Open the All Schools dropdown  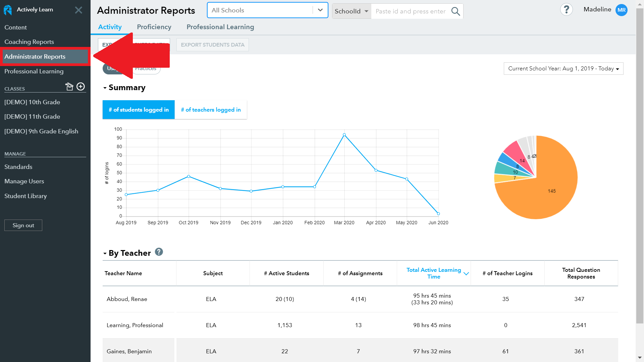tap(320, 10)
